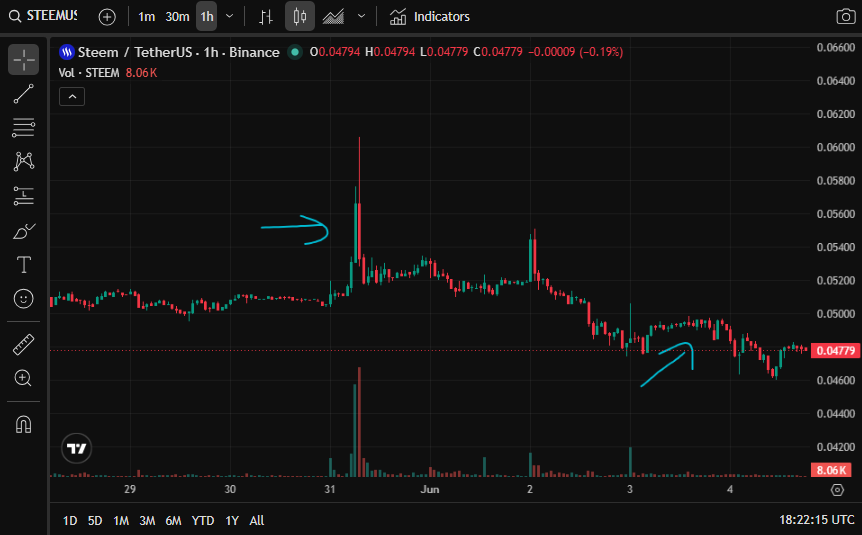Pick the ruler measure tool
The width and height of the screenshot is (862, 535).
(24, 345)
